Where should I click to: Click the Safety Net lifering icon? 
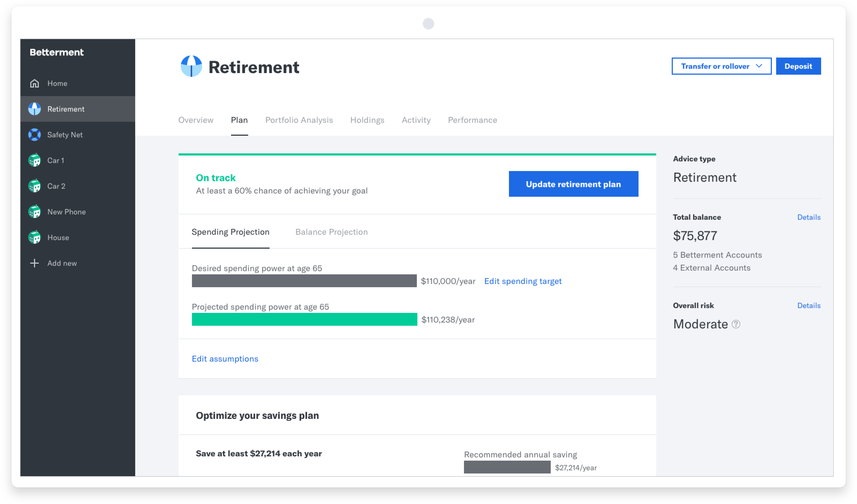pos(35,135)
